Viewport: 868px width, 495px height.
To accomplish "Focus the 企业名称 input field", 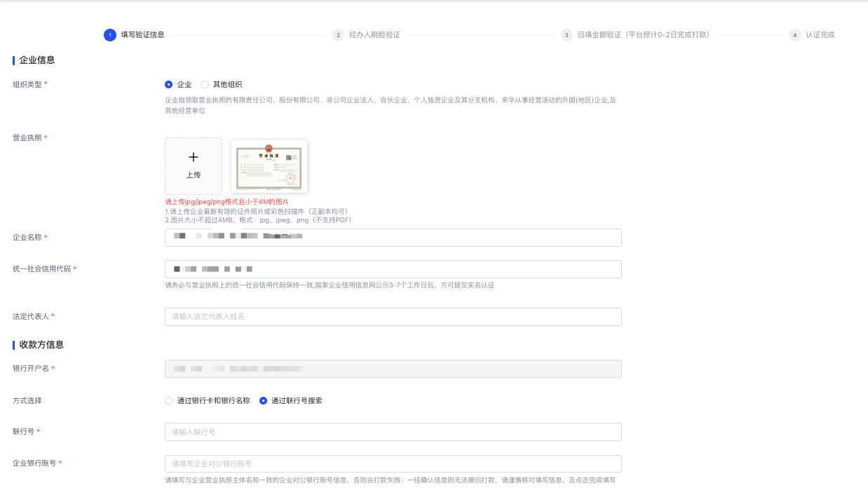I will pyautogui.click(x=393, y=238).
